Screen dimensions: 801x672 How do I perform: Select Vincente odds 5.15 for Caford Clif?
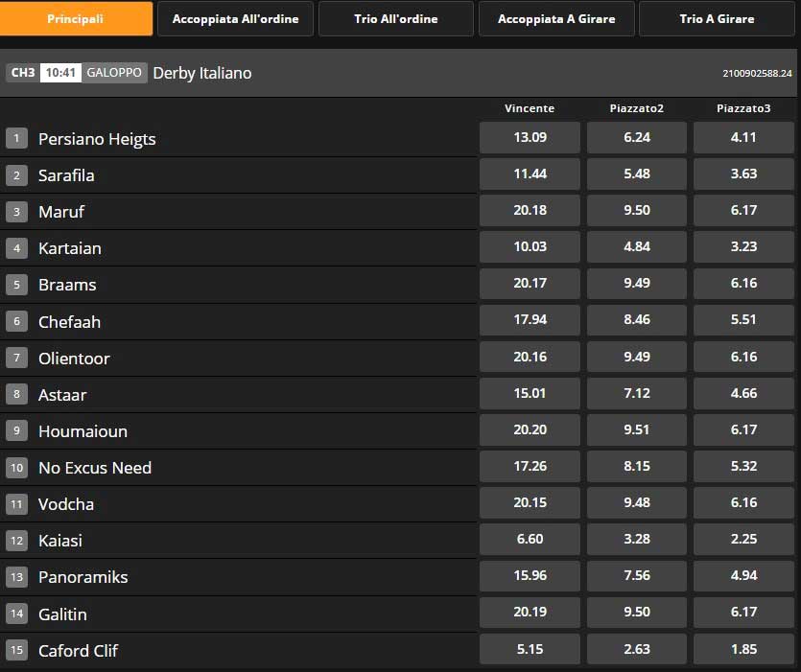coord(530,649)
